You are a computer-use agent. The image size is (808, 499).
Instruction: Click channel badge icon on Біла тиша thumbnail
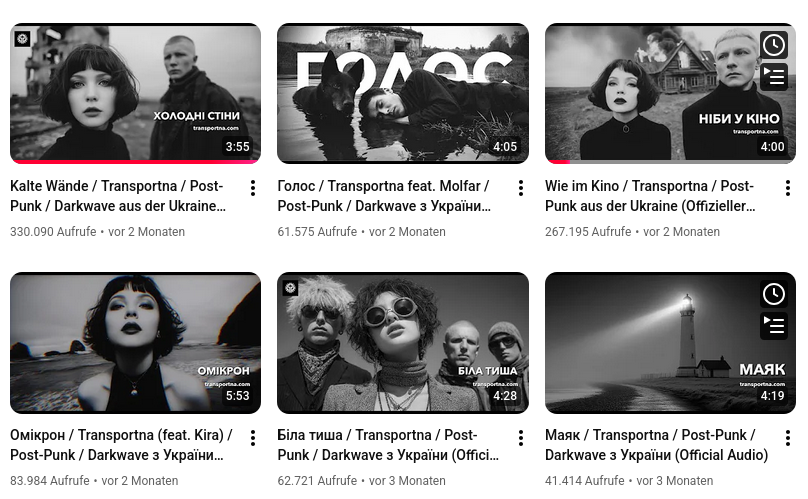click(290, 288)
